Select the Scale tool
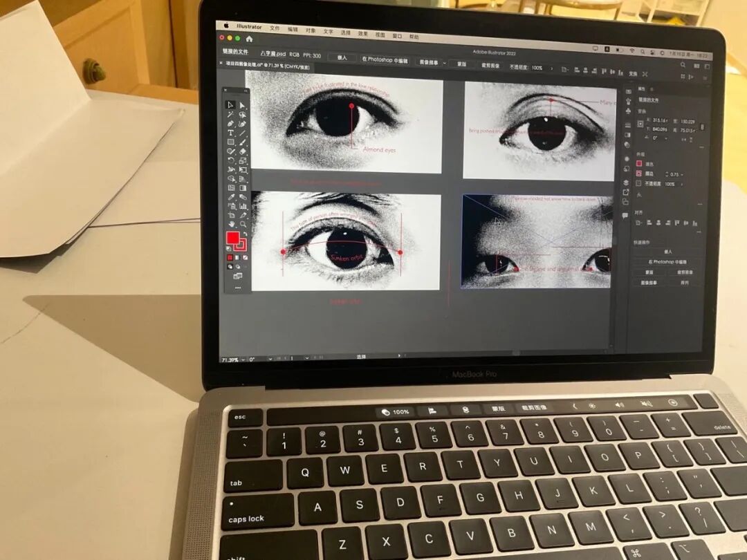 coord(243,160)
